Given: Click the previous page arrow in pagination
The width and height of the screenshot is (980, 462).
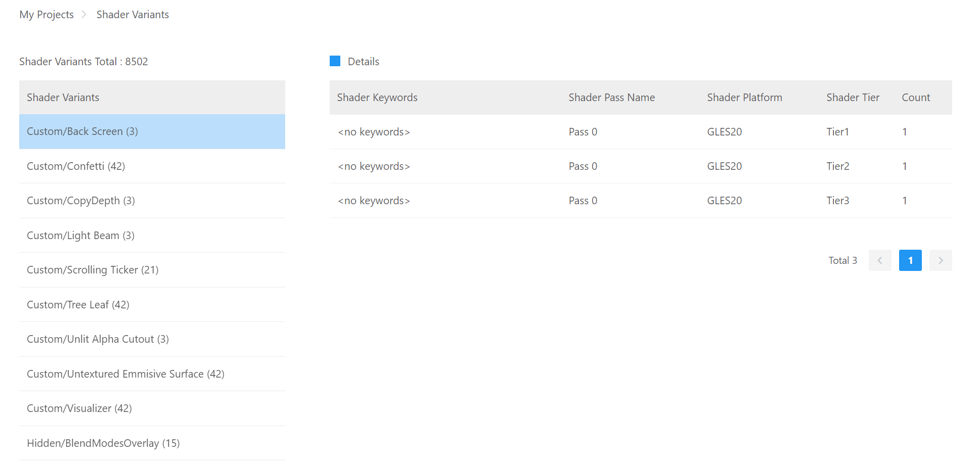Looking at the screenshot, I should pyautogui.click(x=879, y=260).
